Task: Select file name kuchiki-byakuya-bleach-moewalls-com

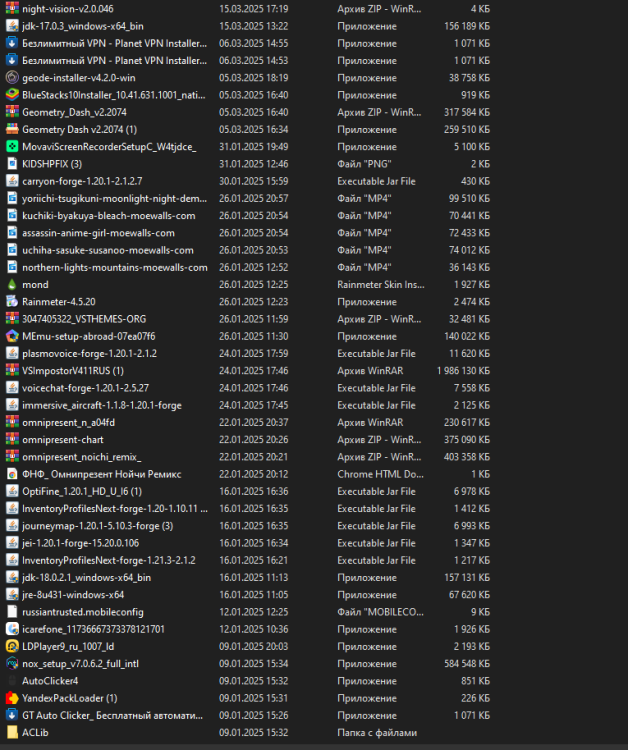Action: click(109, 216)
